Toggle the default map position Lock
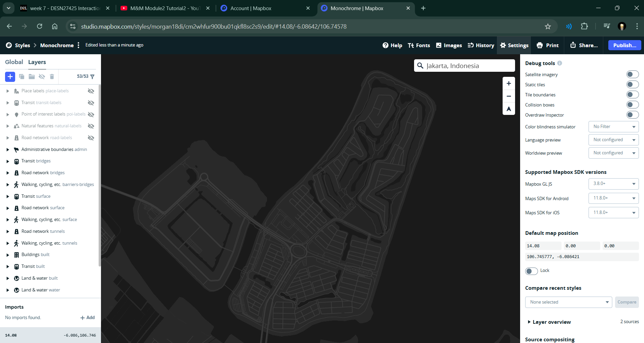 click(x=531, y=271)
